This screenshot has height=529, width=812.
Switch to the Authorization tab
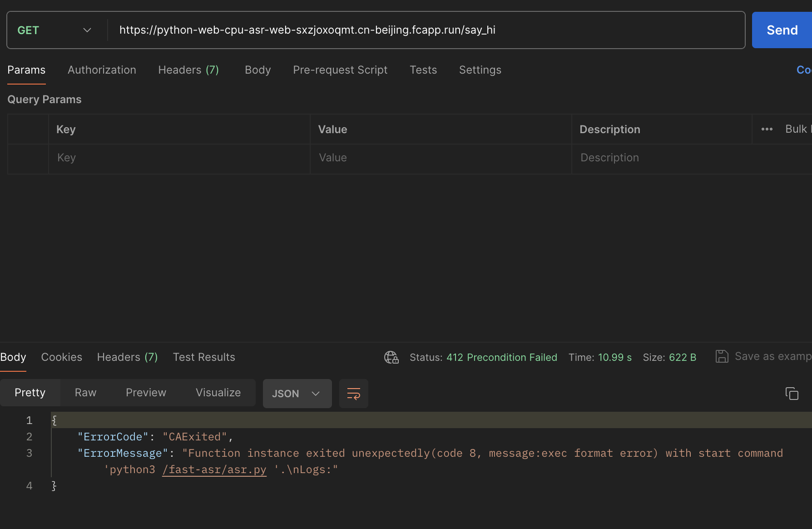102,70
